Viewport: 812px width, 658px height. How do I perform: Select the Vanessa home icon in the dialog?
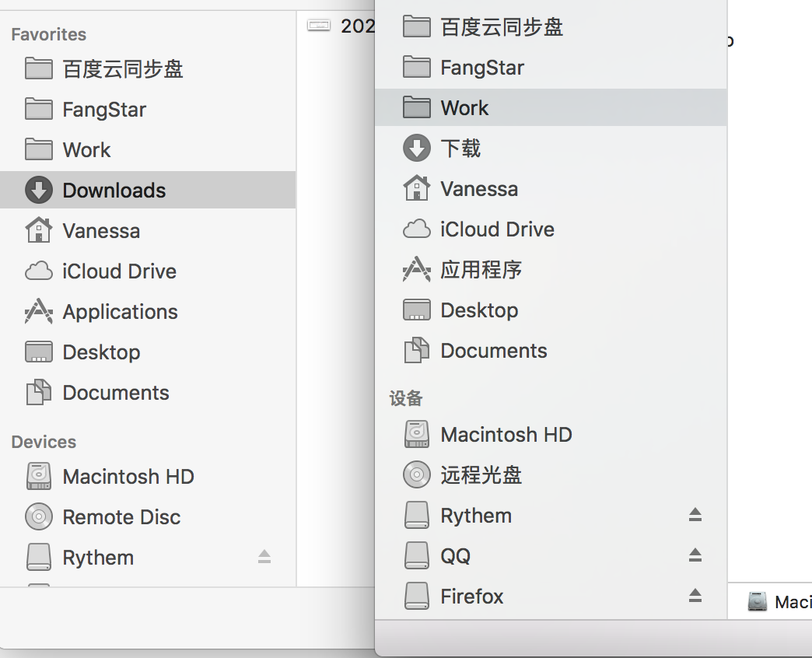coord(477,188)
